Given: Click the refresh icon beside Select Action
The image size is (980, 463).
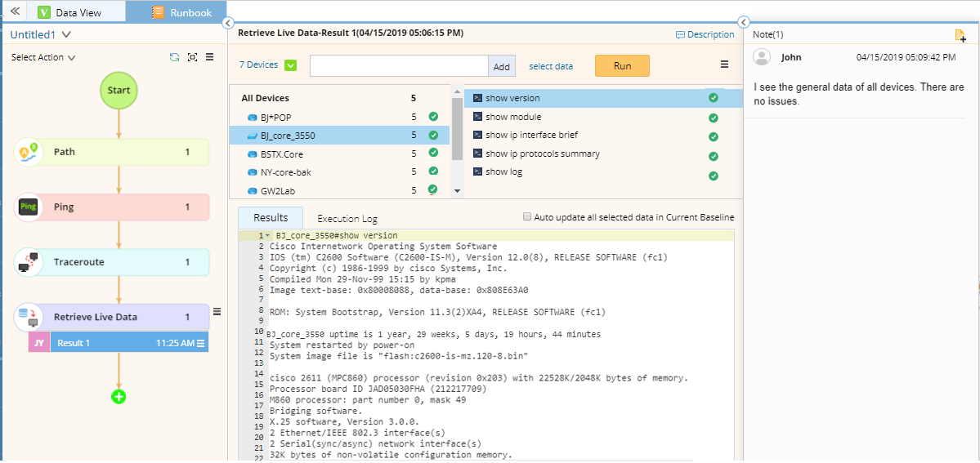Looking at the screenshot, I should [174, 57].
